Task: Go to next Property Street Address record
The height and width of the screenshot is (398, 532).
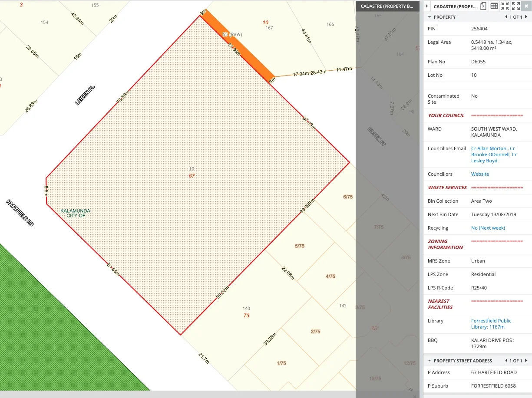Action: [x=526, y=361]
